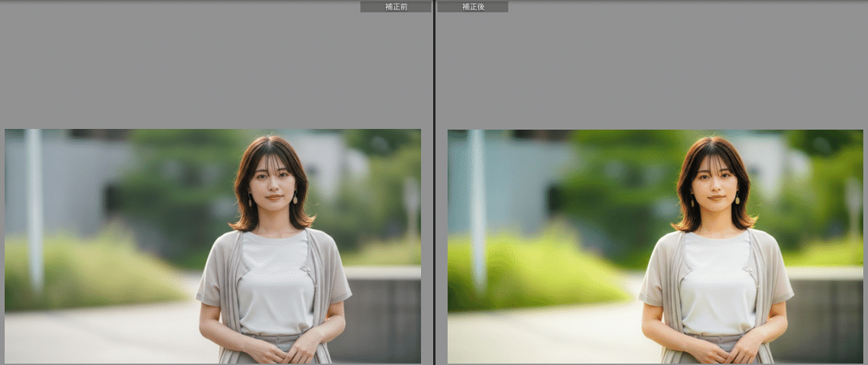Image resolution: width=868 pixels, height=365 pixels.
Task: Click the 補正前 (Before) label
Action: [x=395, y=7]
